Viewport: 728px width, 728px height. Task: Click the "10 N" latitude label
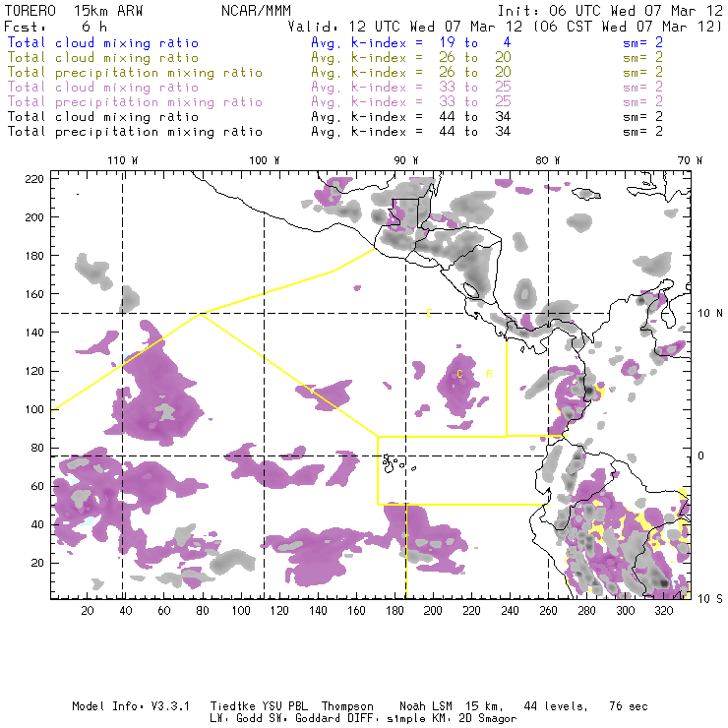tap(710, 314)
